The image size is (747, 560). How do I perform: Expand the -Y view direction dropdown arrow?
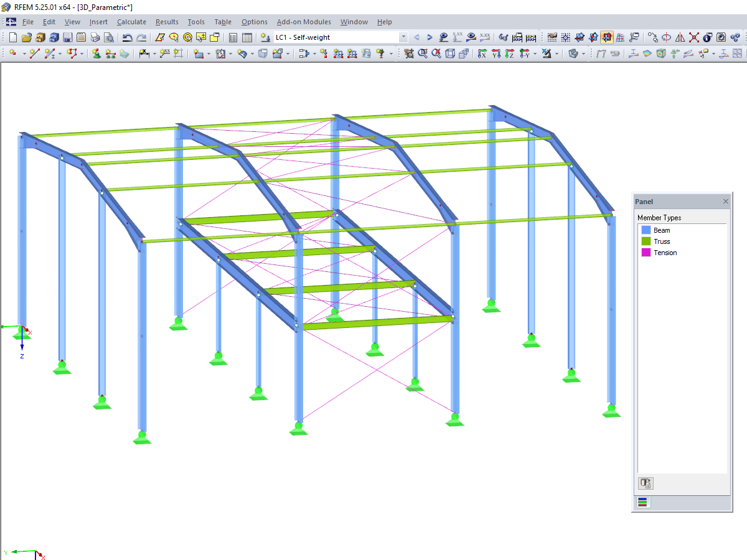[x=535, y=54]
